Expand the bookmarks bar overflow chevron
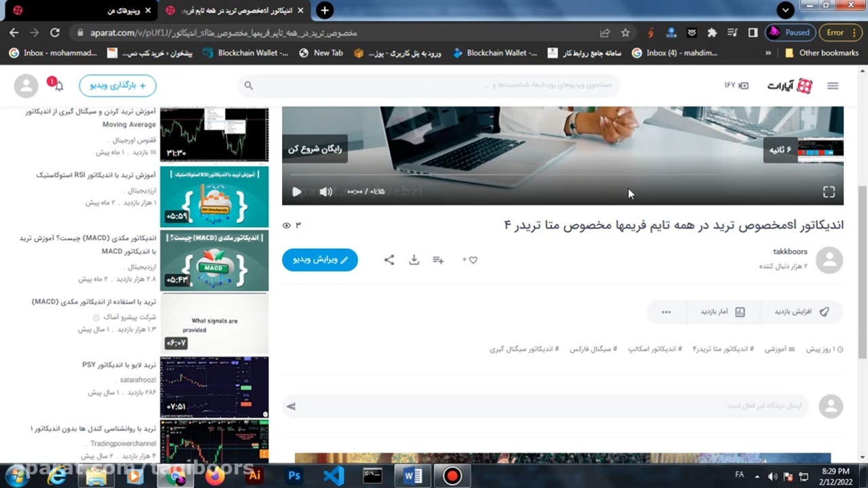Image resolution: width=868 pixels, height=488 pixels. coord(768,53)
